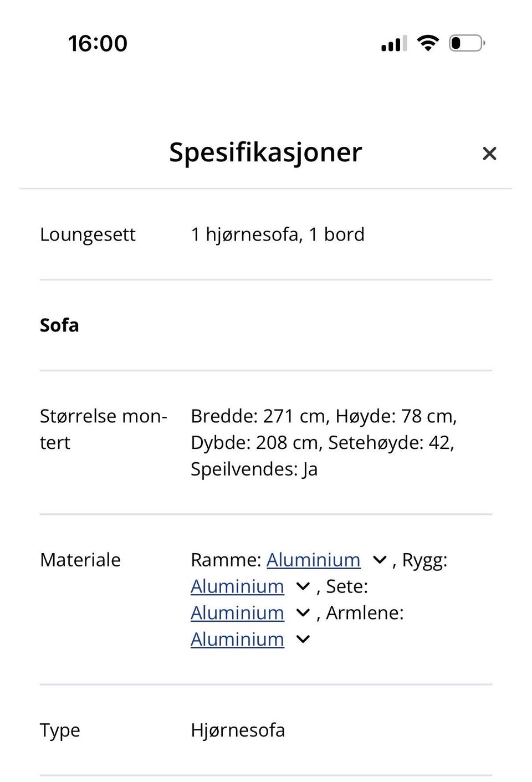Toggle the Rygg Aluminium link underline

(x=237, y=586)
